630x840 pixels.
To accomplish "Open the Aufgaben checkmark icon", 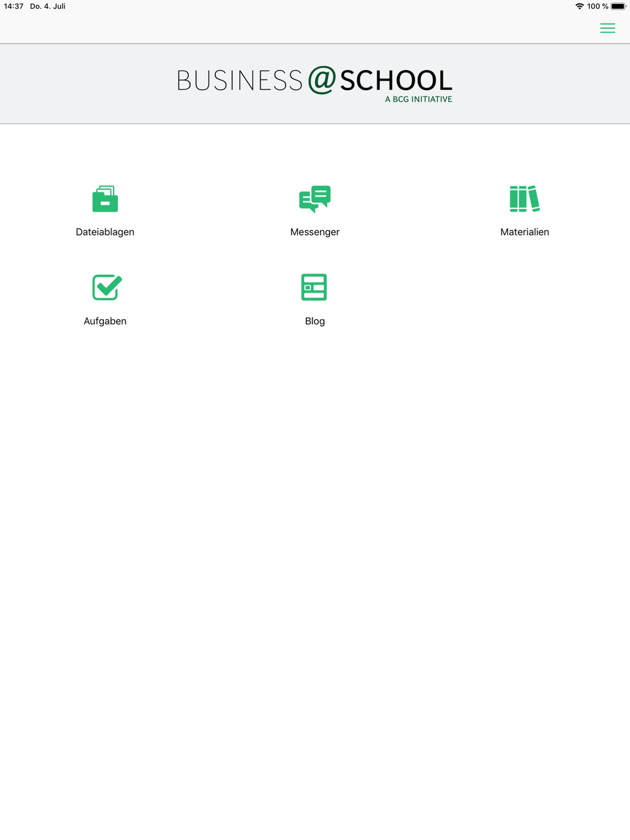I will (106, 287).
